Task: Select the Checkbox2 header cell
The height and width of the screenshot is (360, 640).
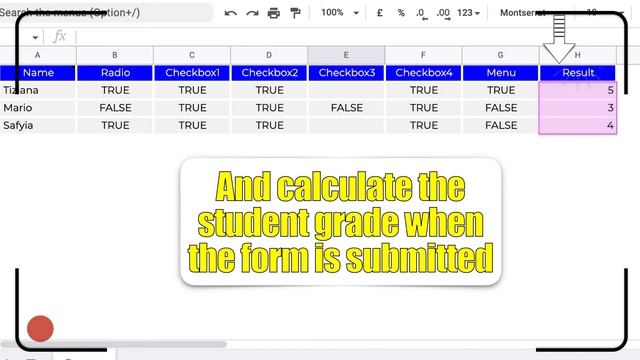Action: click(x=269, y=73)
